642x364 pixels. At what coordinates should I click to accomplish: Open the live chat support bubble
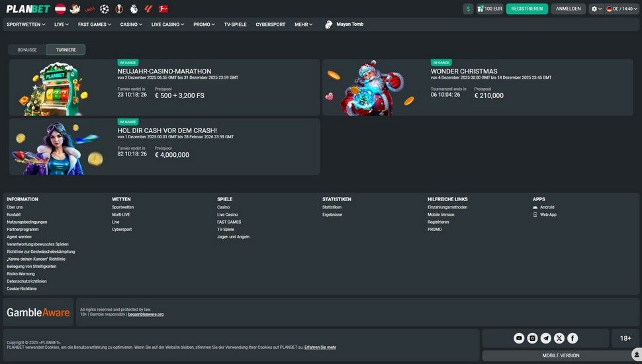[x=635, y=355]
